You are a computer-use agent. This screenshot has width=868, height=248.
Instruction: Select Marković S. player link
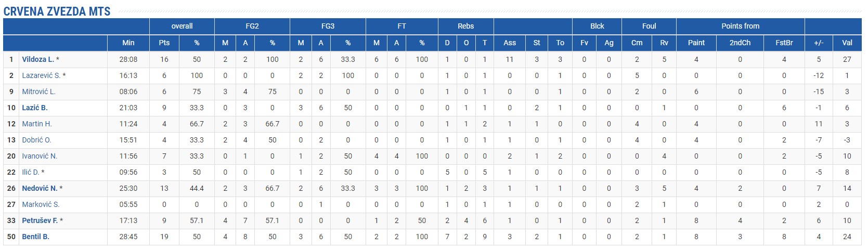tap(41, 204)
